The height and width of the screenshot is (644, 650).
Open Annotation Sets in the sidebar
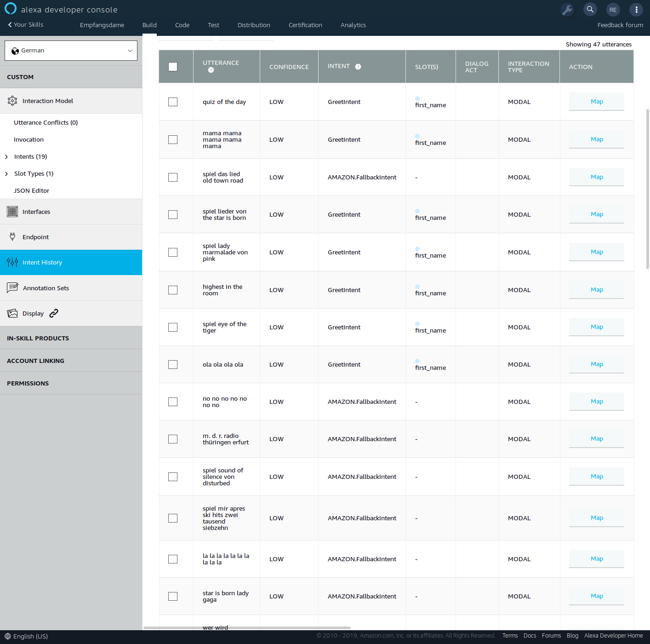click(x=46, y=288)
